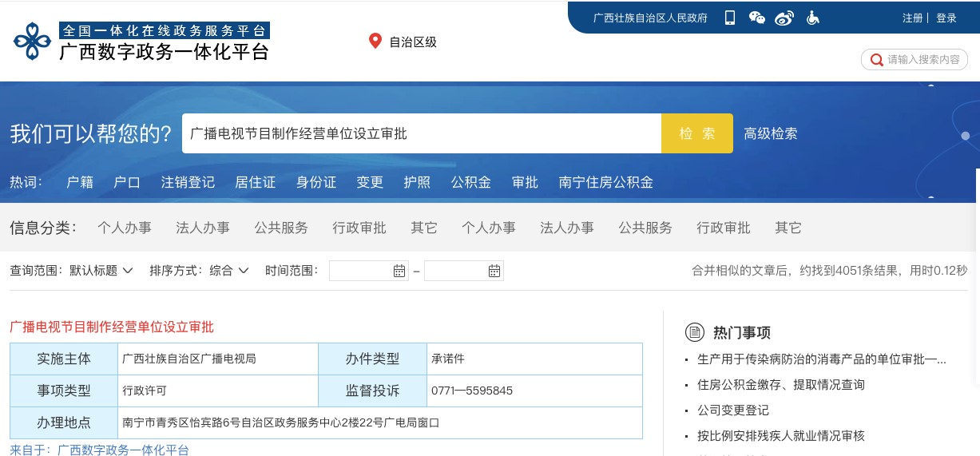Click the 登录 login link
This screenshot has height=456, width=980.
click(946, 18)
